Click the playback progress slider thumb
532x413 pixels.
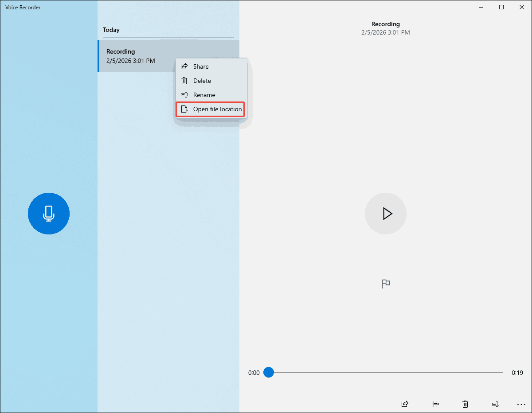[269, 373]
